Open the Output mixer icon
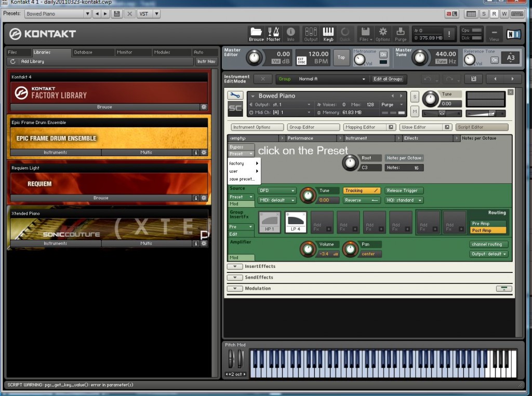 (311, 34)
